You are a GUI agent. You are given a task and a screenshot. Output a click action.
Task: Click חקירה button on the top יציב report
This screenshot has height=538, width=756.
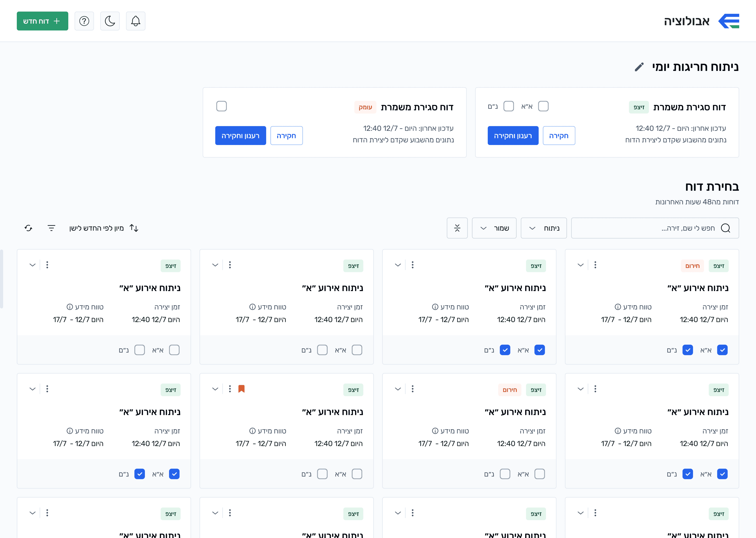coord(559,136)
